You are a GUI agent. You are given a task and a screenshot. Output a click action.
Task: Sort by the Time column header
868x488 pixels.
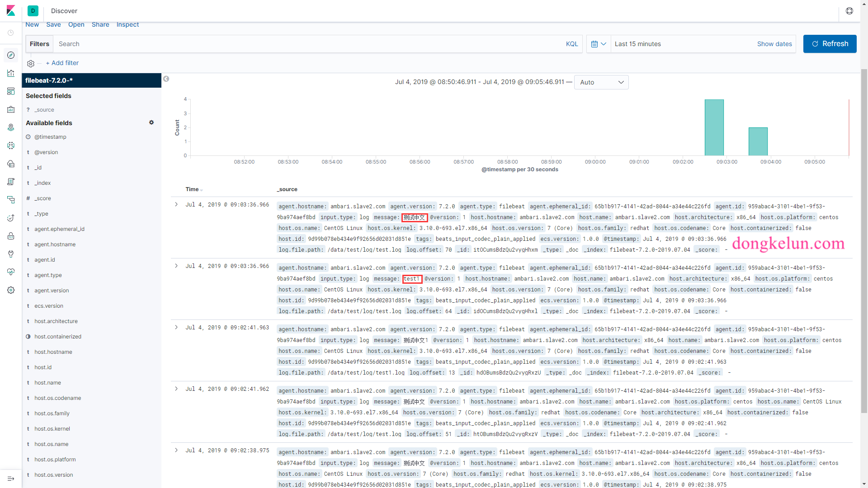(x=194, y=189)
